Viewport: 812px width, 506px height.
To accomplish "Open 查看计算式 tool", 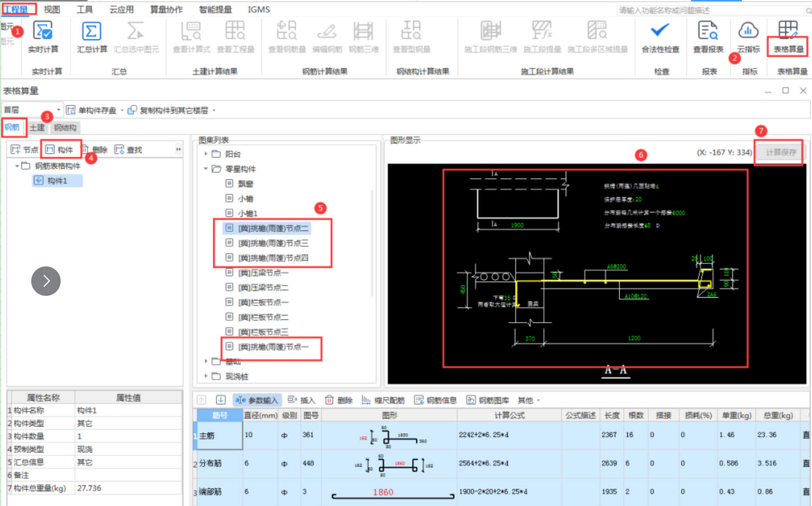I will pyautogui.click(x=191, y=37).
